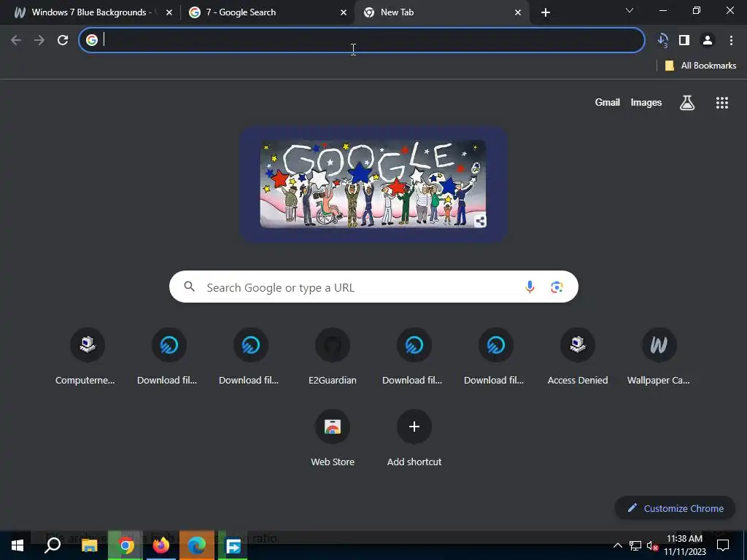Viewport: 747px width, 560px height.
Task: Open the Computerne... shortcut
Action: point(88,356)
